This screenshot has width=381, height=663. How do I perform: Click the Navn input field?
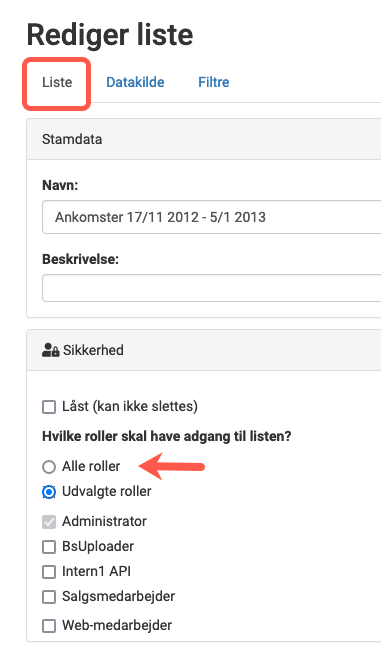[211, 217]
